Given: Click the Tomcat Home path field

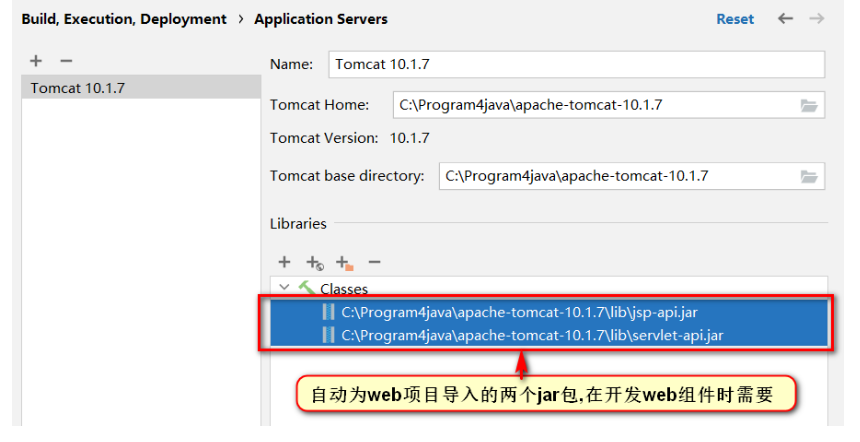Looking at the screenshot, I should (595, 105).
